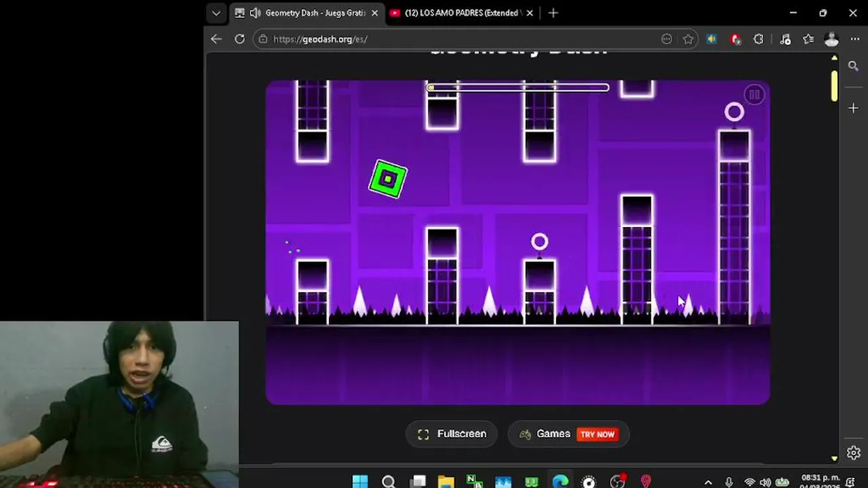This screenshot has width=868, height=488.
Task: Open sidebar settings gear
Action: (853, 452)
